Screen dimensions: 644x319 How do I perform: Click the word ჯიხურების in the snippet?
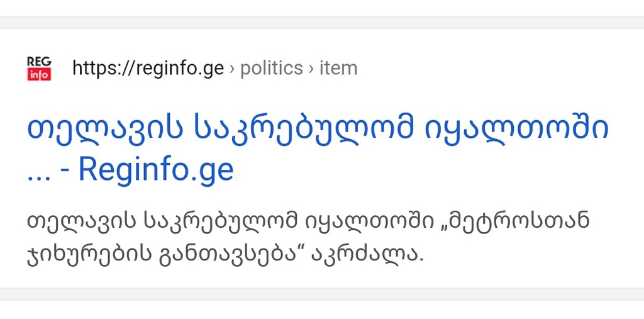(x=86, y=255)
